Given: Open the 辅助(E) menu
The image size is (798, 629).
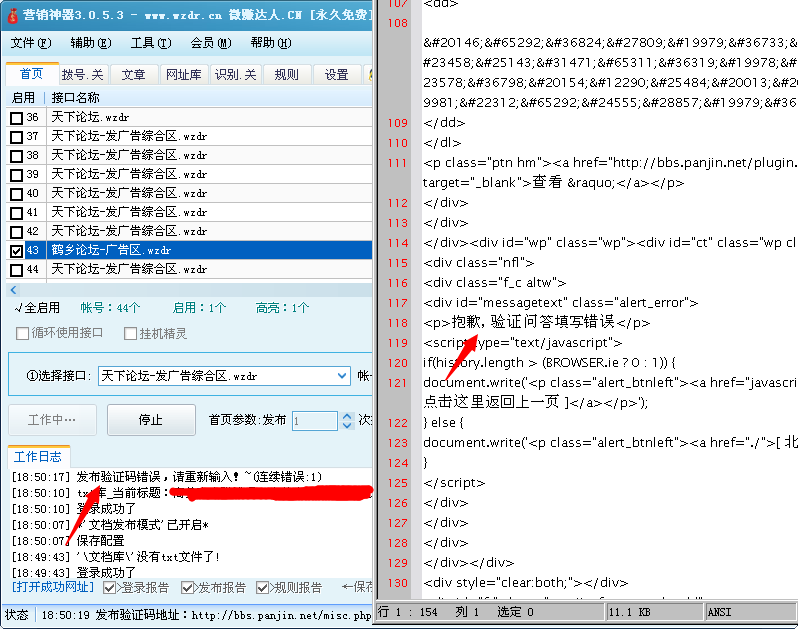Looking at the screenshot, I should click(91, 43).
